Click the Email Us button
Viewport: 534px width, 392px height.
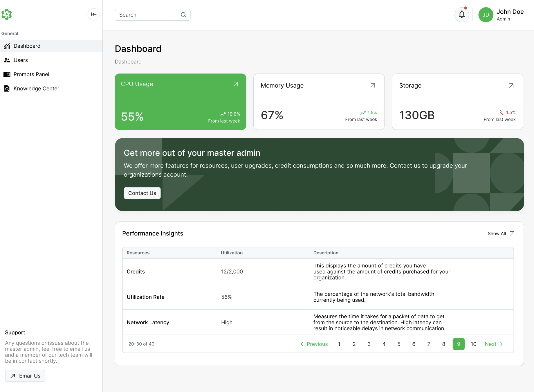pyautogui.click(x=25, y=376)
